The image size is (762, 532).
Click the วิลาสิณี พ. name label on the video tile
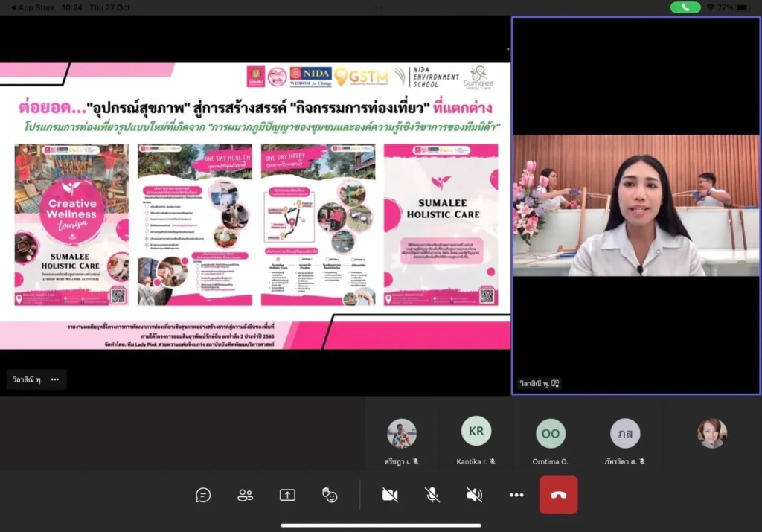pos(534,382)
